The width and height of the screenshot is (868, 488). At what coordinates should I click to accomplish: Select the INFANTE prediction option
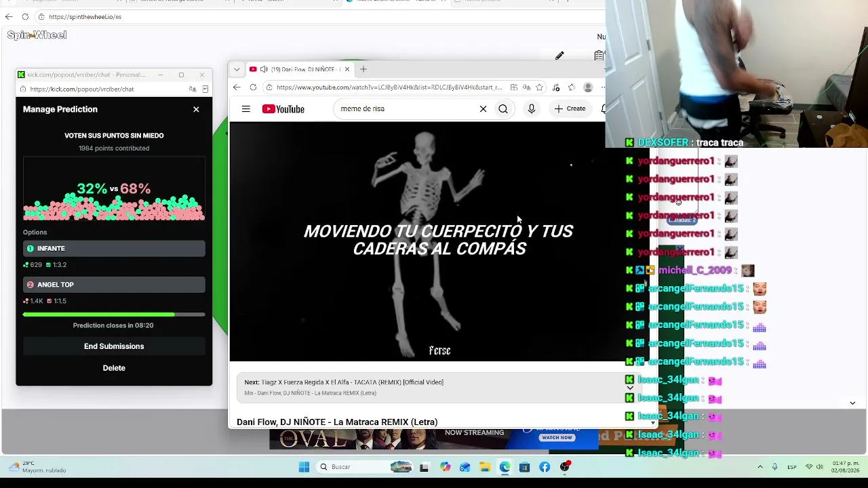114,249
